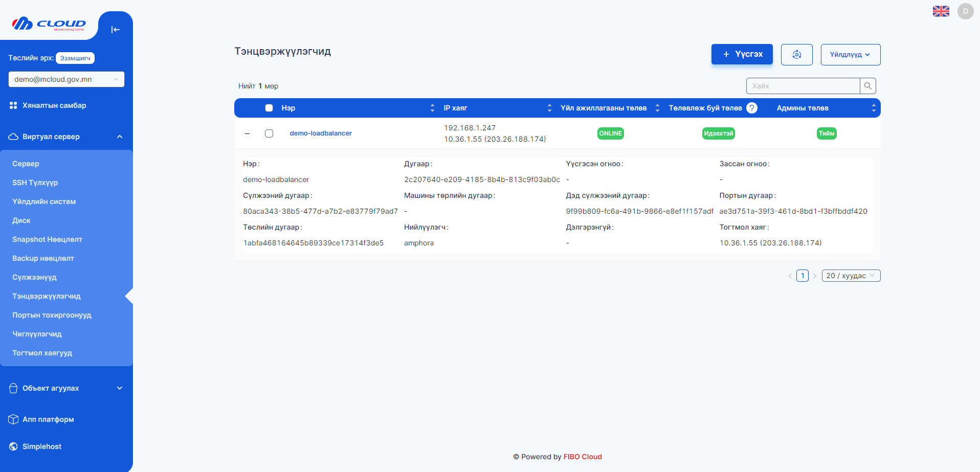Collapse the sidebar with the arrow icon

[x=115, y=30]
